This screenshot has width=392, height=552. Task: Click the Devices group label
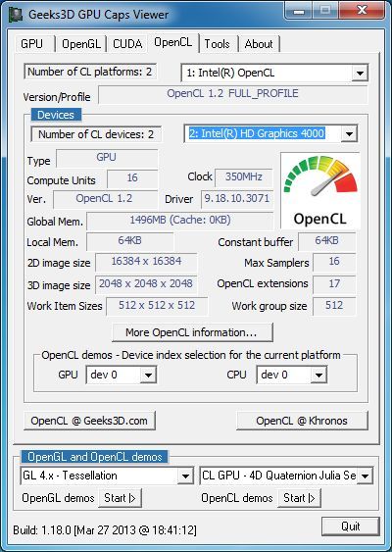tap(56, 115)
